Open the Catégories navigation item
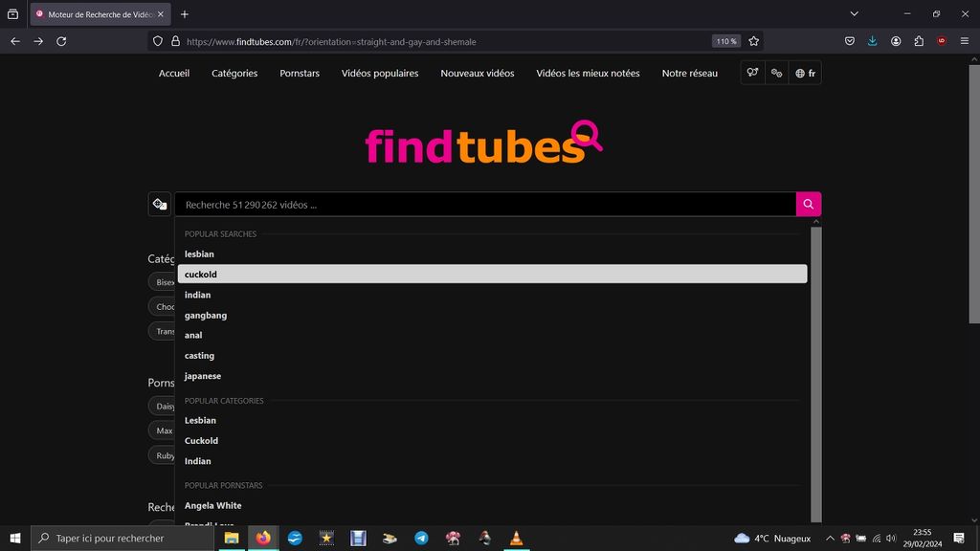The image size is (980, 551). pos(234,73)
